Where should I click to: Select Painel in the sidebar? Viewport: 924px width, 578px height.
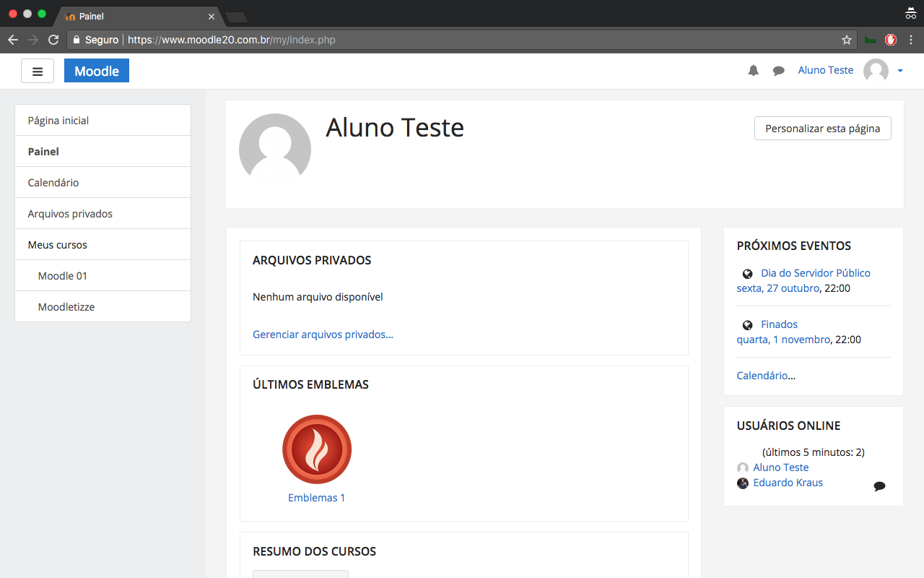pos(103,152)
